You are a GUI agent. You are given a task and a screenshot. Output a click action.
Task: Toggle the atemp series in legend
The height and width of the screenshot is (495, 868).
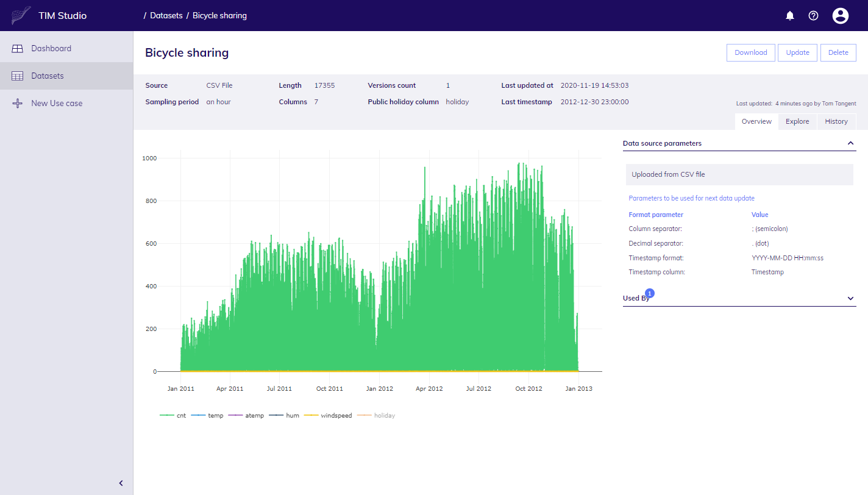(246, 415)
